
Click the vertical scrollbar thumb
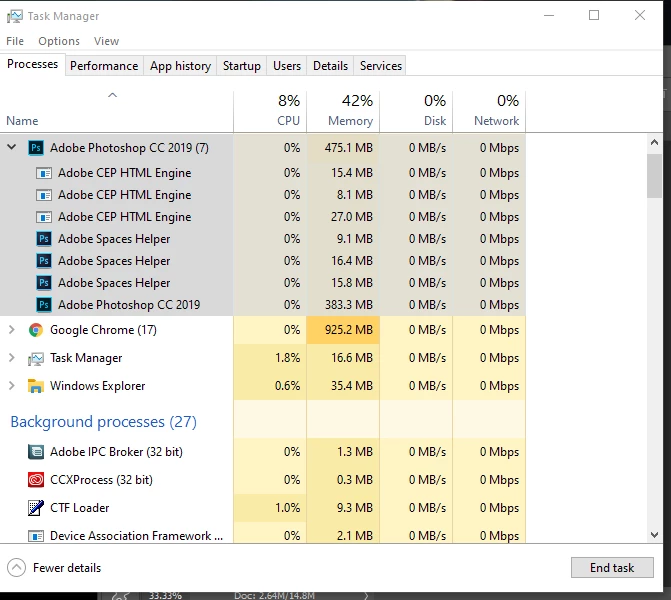tap(654, 176)
